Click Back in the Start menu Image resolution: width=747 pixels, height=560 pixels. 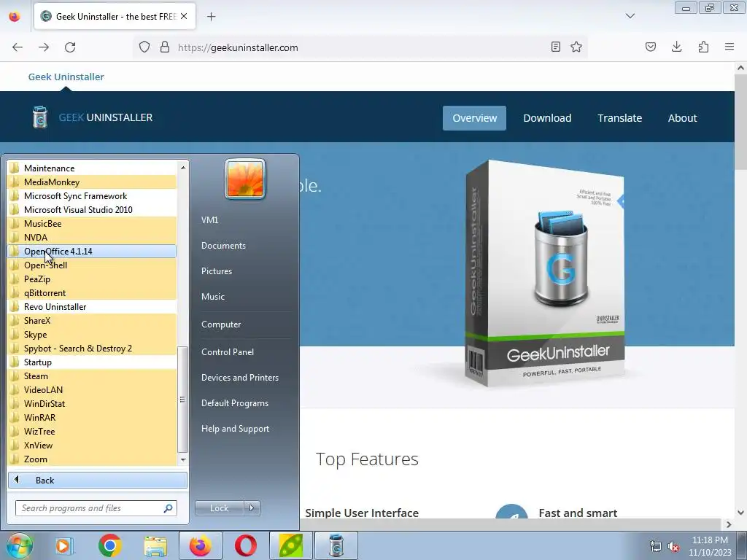click(x=98, y=480)
